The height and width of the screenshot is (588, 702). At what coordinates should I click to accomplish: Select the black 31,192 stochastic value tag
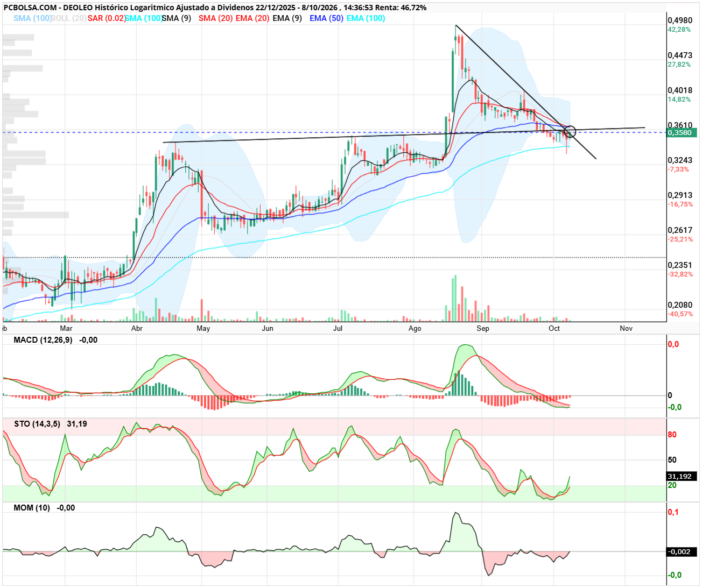(682, 477)
